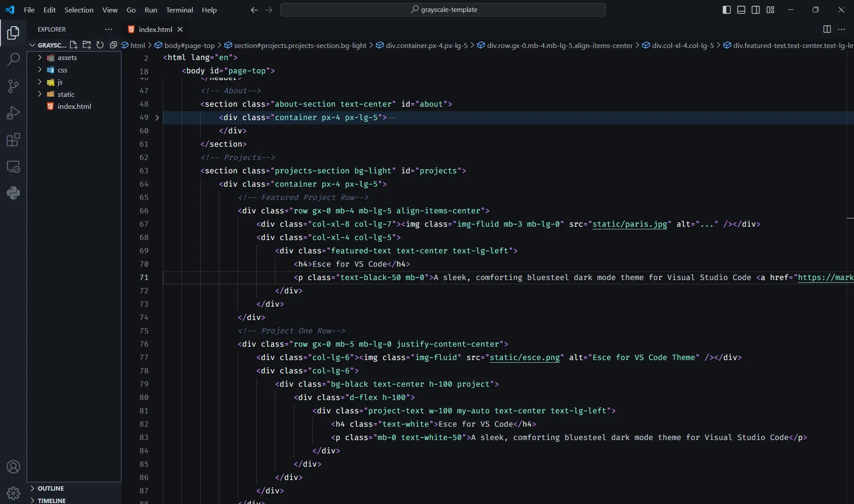Open the File menu
The width and height of the screenshot is (854, 504).
[29, 10]
